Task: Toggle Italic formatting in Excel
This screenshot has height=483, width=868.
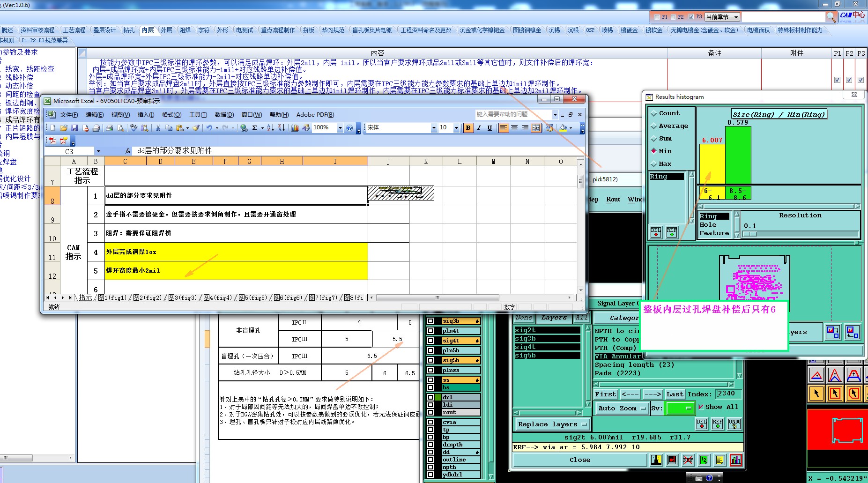Action: click(x=479, y=128)
